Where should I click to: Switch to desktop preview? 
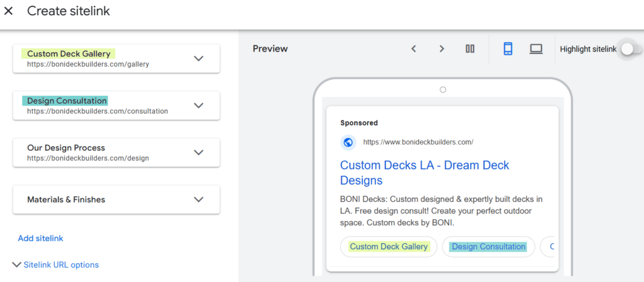[536, 49]
